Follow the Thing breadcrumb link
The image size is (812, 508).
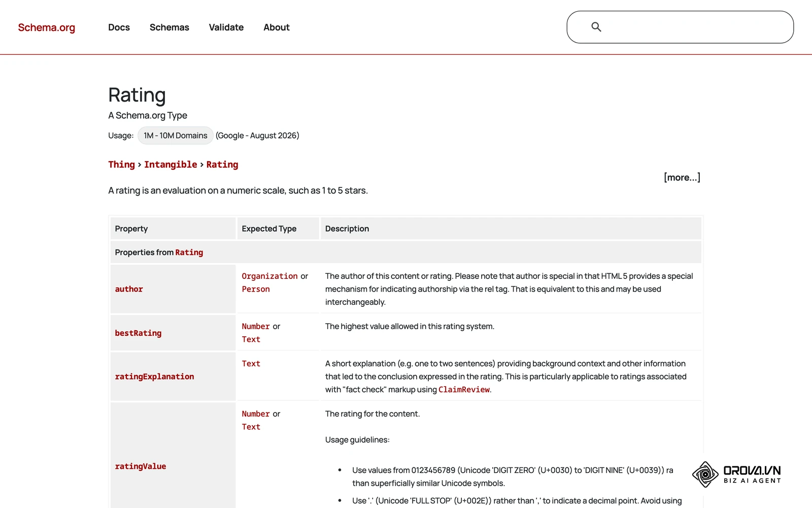(x=122, y=165)
